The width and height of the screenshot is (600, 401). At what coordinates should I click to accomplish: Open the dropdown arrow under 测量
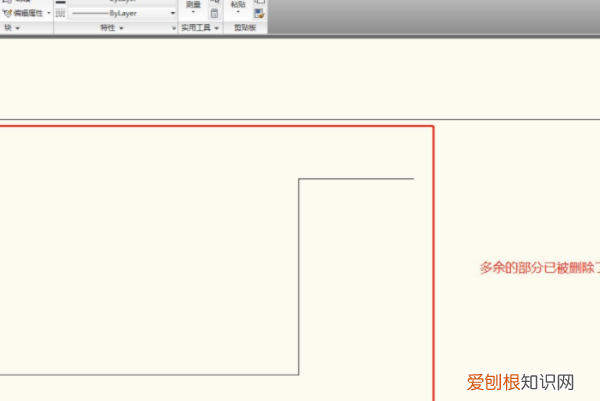(193, 14)
